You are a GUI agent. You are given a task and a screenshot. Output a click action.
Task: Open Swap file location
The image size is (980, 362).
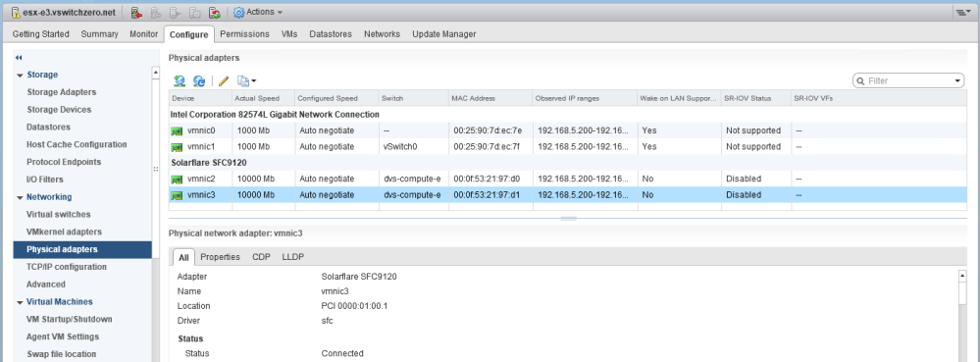point(61,354)
